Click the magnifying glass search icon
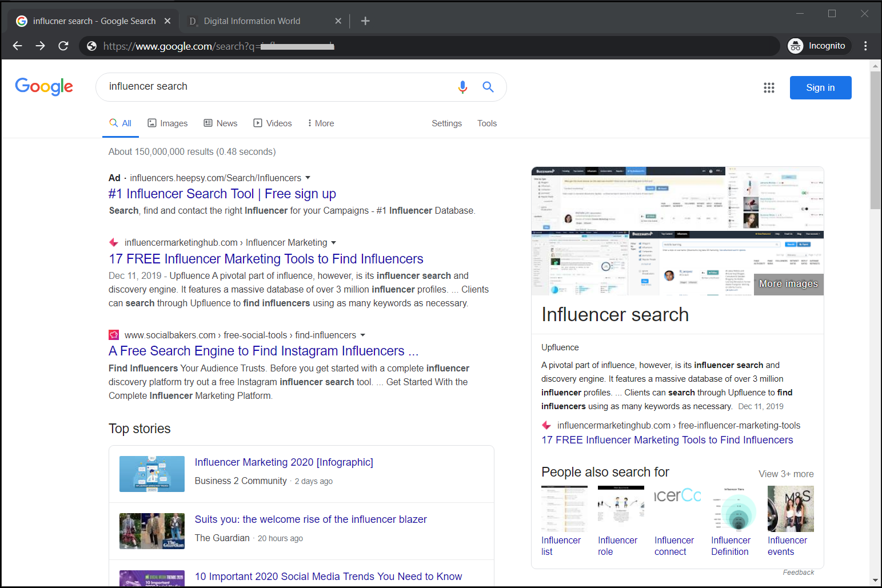Viewport: 882px width, 588px height. click(488, 87)
